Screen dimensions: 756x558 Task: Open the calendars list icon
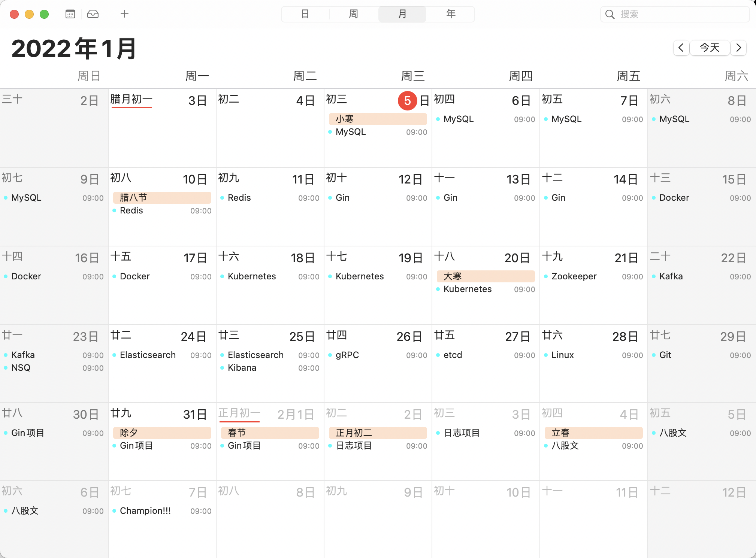(70, 14)
